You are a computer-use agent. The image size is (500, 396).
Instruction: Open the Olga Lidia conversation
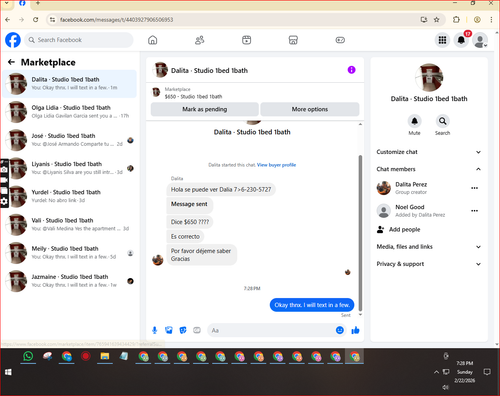pyautogui.click(x=69, y=112)
